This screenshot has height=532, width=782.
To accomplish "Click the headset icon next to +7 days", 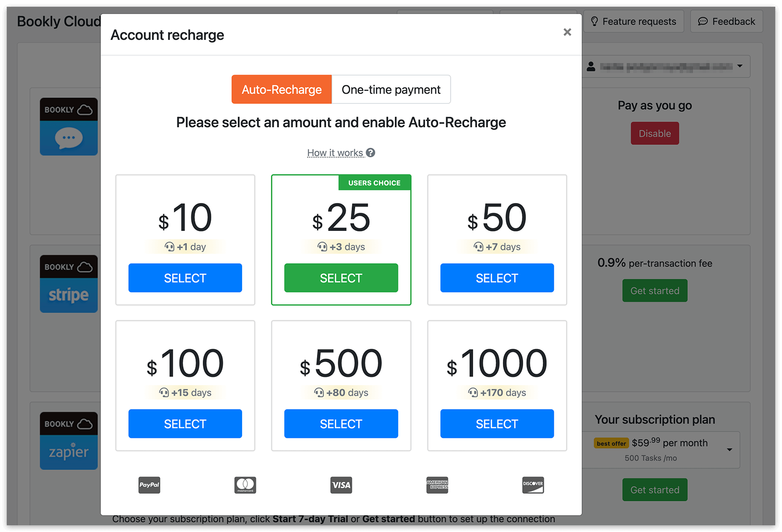I will coord(478,247).
